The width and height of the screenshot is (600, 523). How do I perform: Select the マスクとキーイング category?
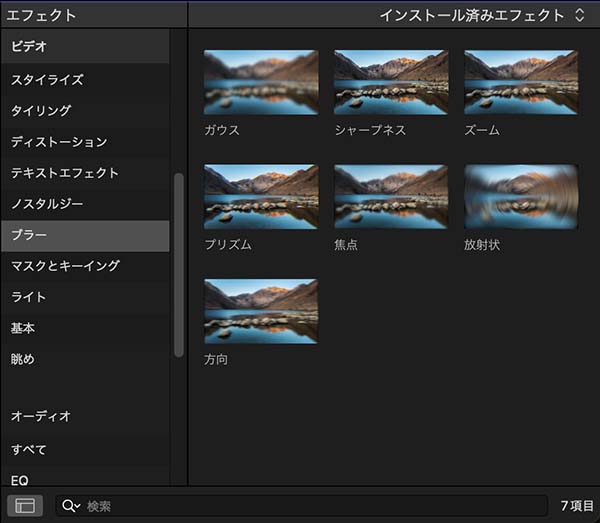pos(85,266)
